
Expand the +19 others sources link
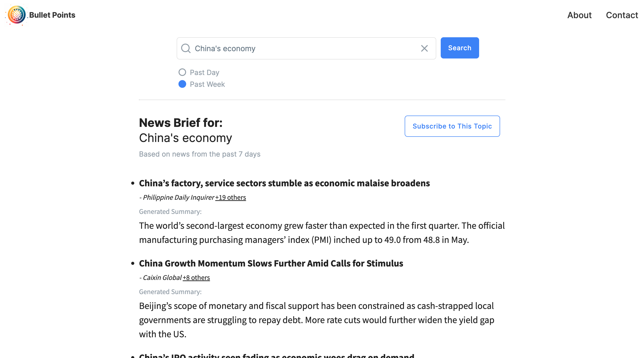coord(231,197)
